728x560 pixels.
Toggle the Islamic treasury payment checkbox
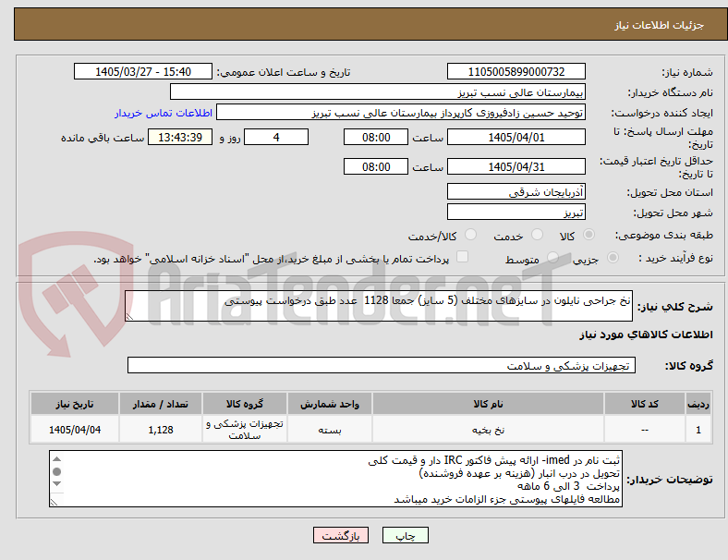pos(463,257)
